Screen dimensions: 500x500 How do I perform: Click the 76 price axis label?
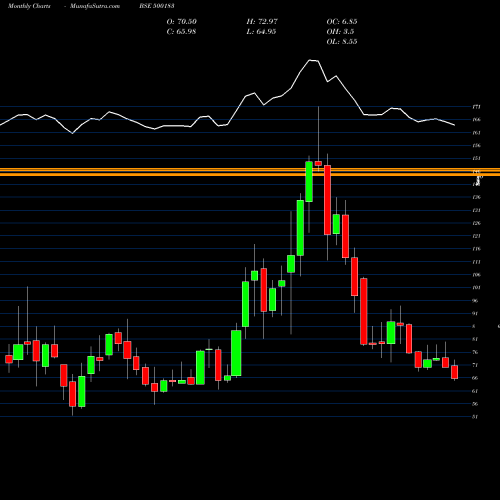(x=475, y=352)
